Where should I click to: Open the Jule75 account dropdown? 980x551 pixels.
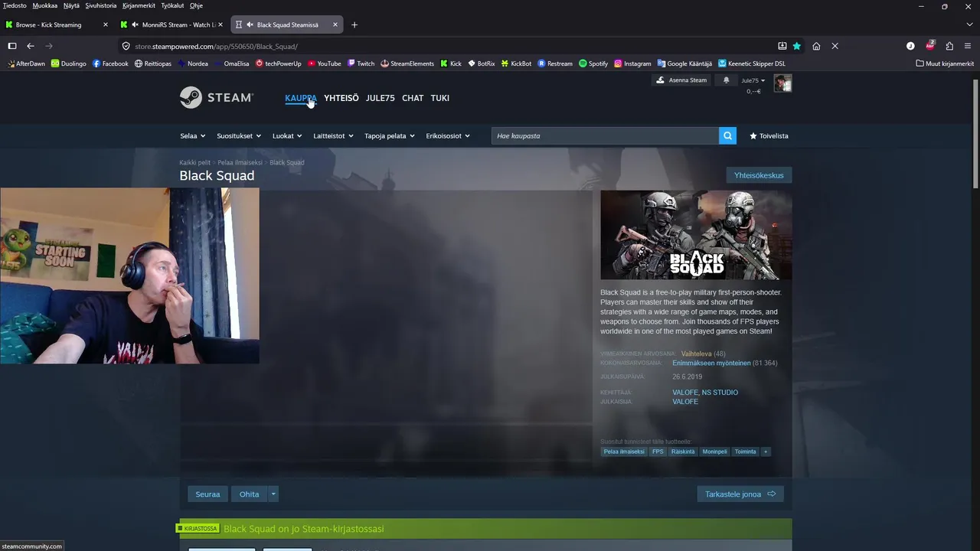[x=753, y=80]
